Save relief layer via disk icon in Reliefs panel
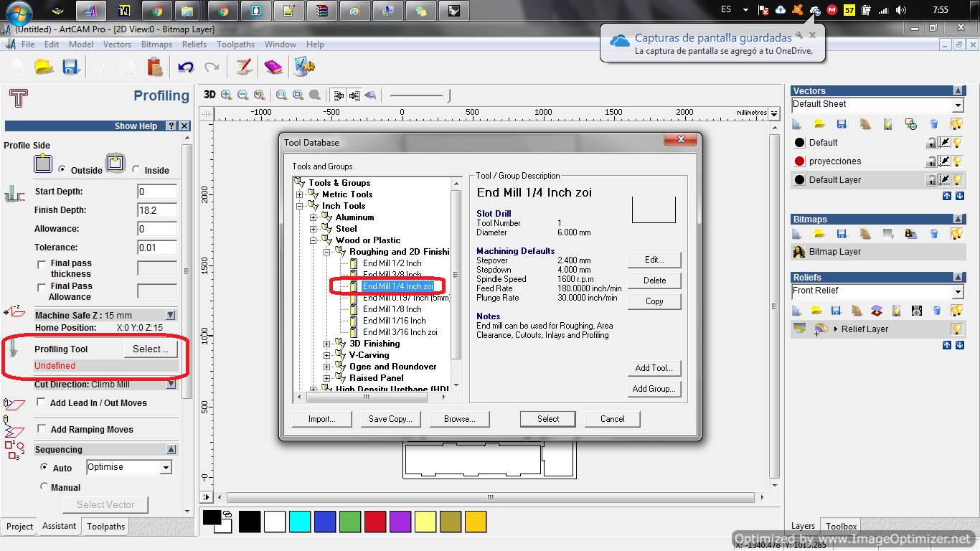 (x=836, y=311)
